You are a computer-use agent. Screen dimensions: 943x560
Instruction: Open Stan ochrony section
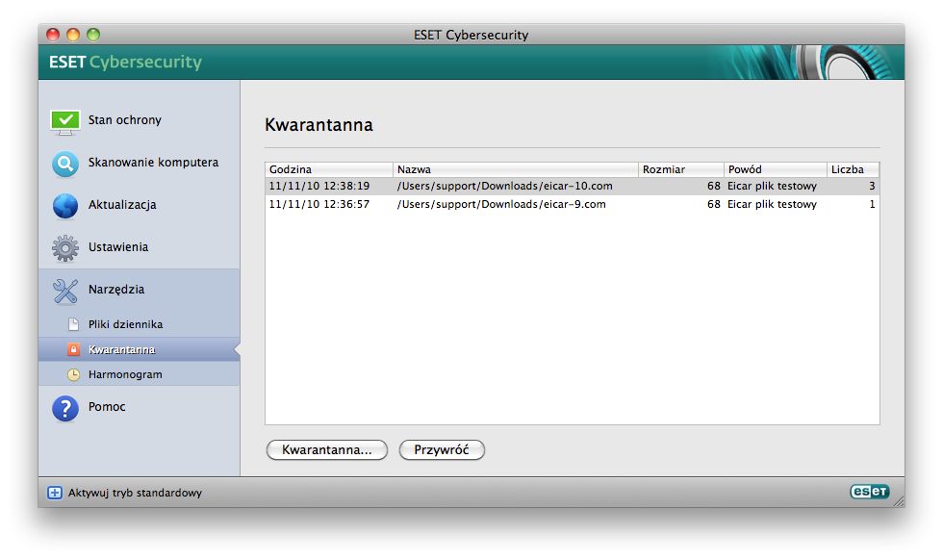[x=124, y=120]
